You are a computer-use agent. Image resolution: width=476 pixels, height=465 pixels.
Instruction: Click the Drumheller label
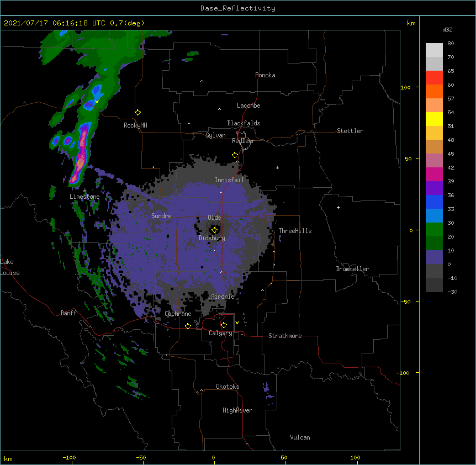(x=352, y=269)
